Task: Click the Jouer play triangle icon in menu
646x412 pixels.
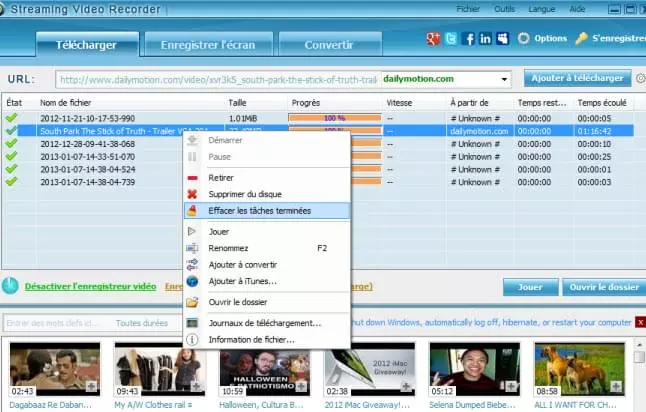Action: click(192, 231)
